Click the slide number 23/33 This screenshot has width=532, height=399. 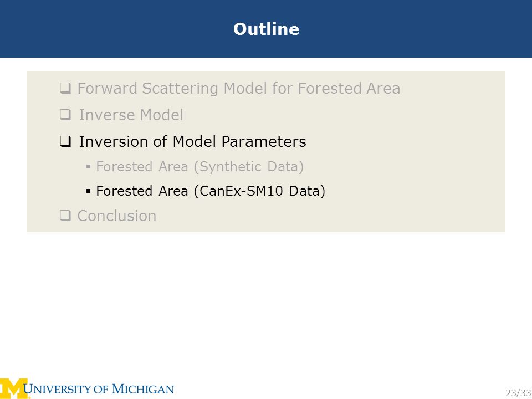tap(519, 393)
